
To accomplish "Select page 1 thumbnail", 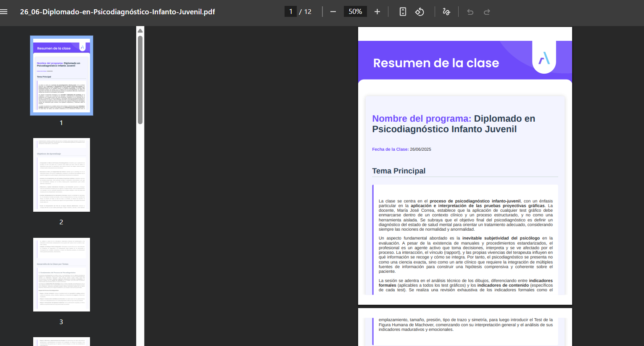I will [x=61, y=75].
